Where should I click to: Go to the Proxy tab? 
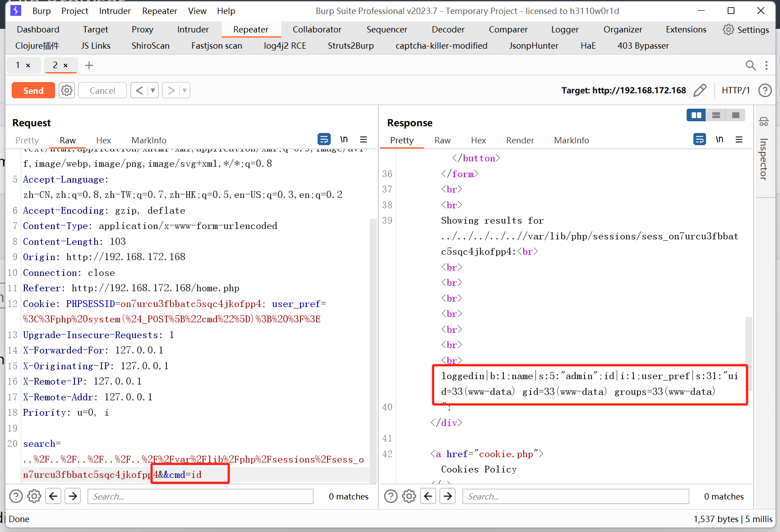coord(143,29)
